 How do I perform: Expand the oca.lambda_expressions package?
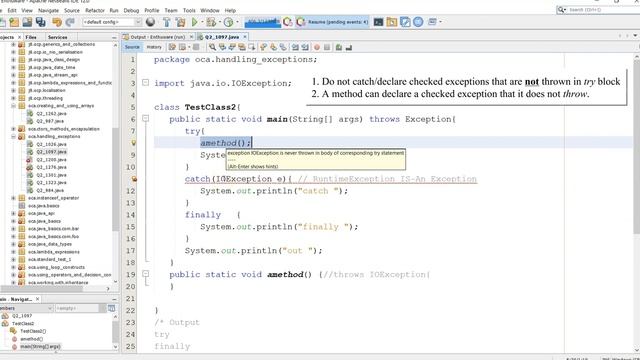[x=13, y=252]
